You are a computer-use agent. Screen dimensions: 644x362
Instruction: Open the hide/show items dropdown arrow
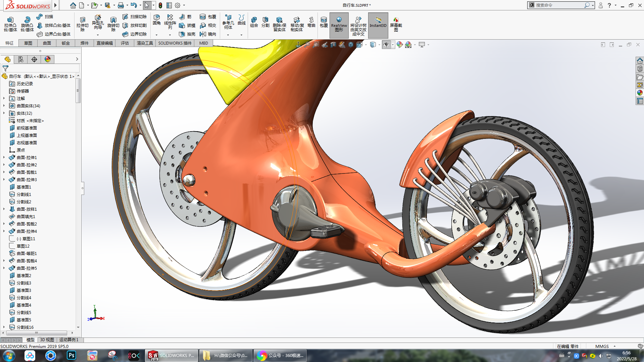[x=393, y=45]
